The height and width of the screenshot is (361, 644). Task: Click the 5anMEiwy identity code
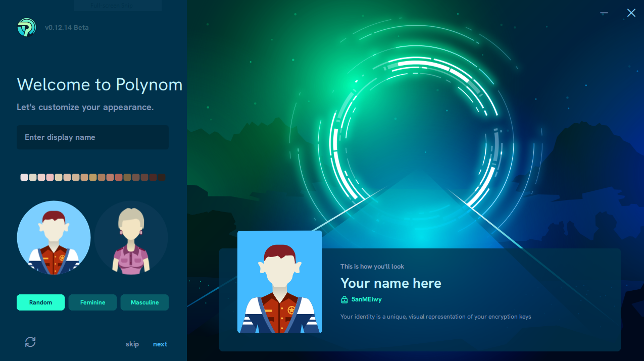pyautogui.click(x=367, y=299)
